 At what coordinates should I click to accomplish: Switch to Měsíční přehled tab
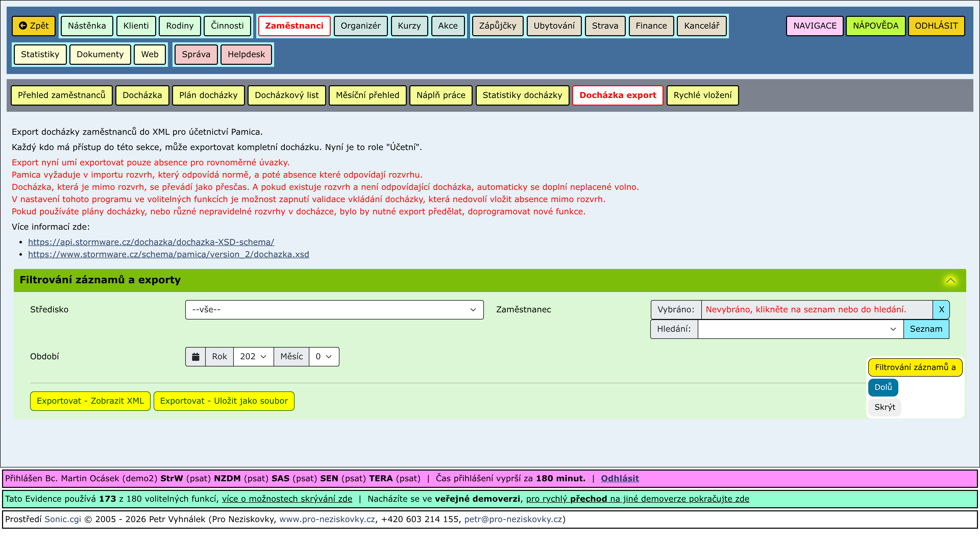coord(367,95)
